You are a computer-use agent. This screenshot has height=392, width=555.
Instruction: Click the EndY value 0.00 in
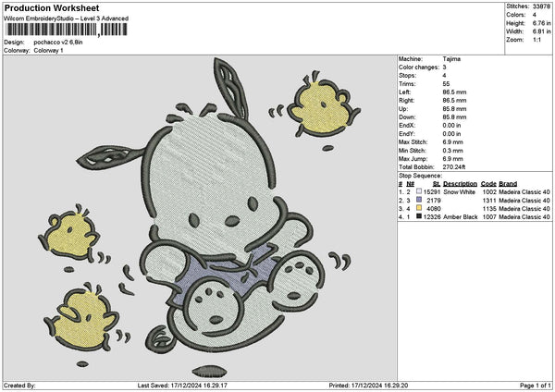(451, 134)
